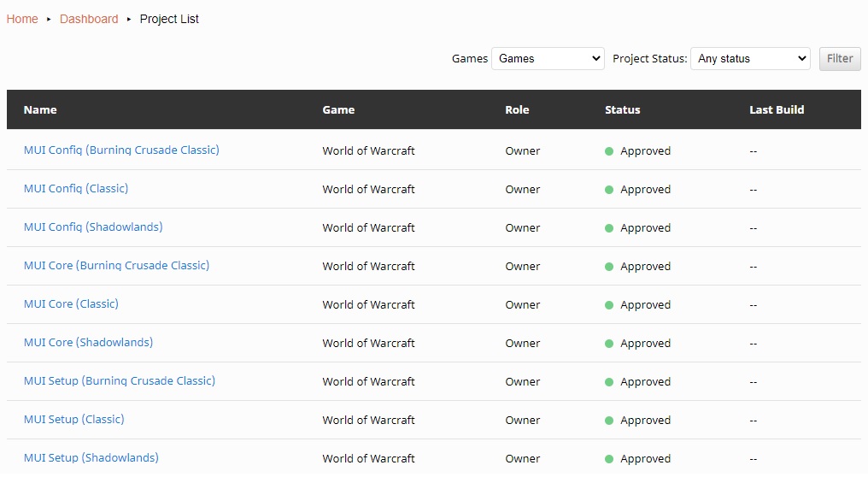Click the Role column header
The width and height of the screenshot is (868, 477).
pyautogui.click(x=517, y=109)
